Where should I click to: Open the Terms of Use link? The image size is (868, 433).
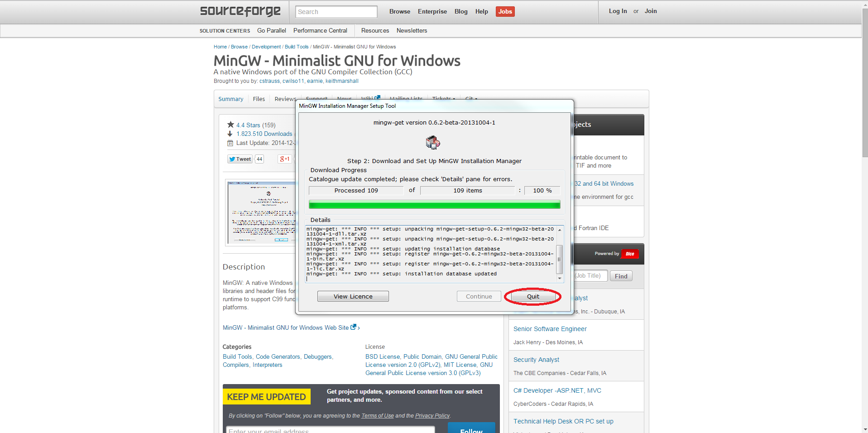(378, 415)
